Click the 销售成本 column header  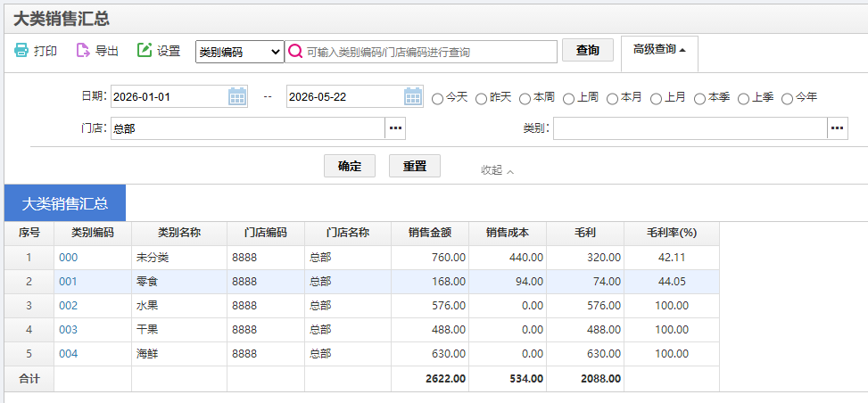coord(508,233)
